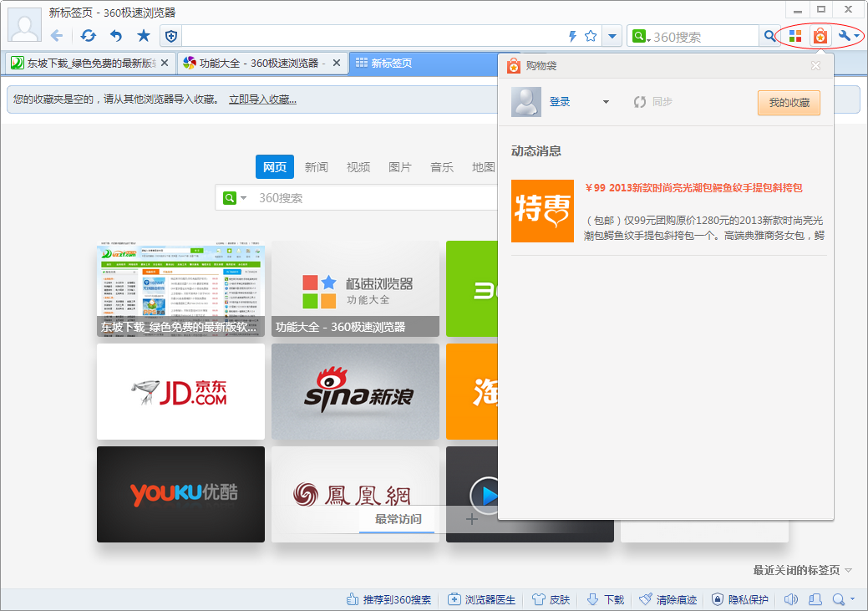
Task: Bookmark page with outlined star icon
Action: pyautogui.click(x=591, y=36)
